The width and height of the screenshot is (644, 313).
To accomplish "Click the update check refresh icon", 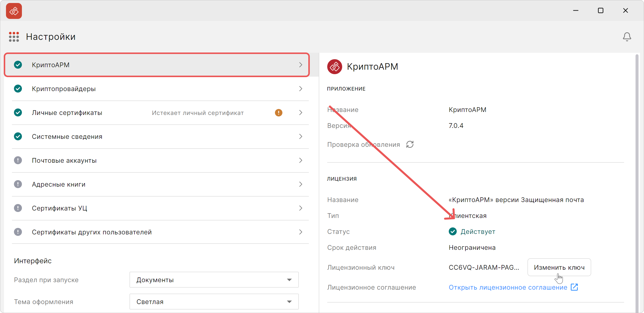I will [x=410, y=144].
